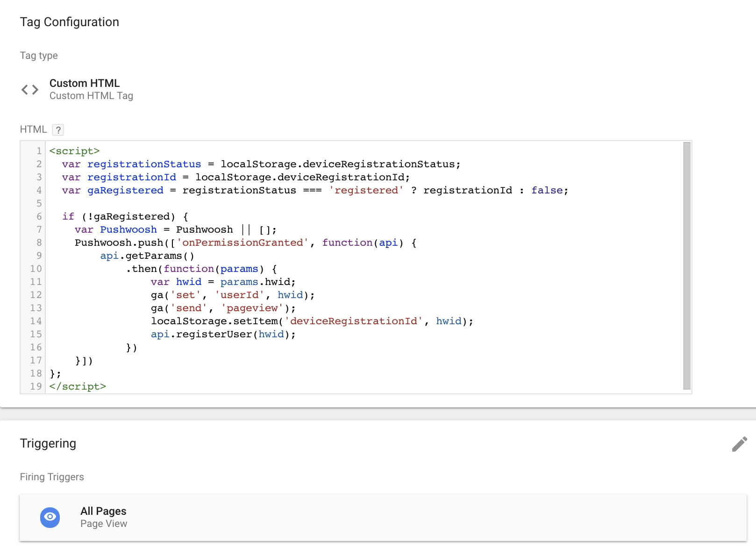This screenshot has height=555, width=756.
Task: Click the Firing Triggers label
Action: [x=51, y=477]
